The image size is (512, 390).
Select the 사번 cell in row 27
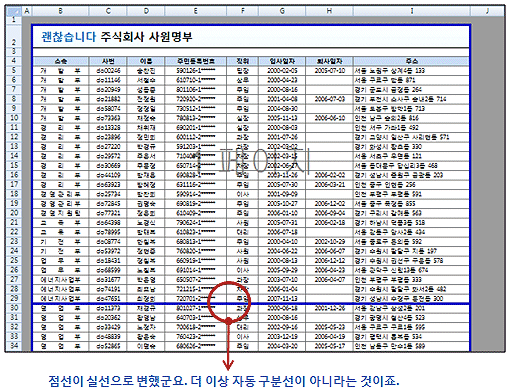(108, 279)
